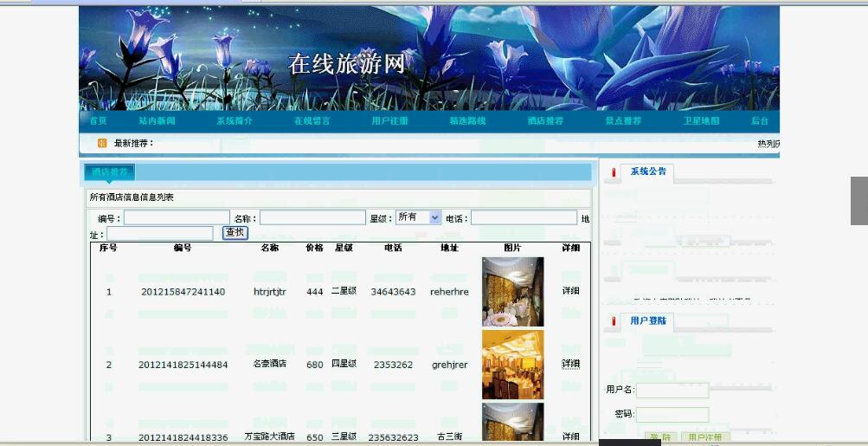Select the 系统公告 panel tab
This screenshot has height=446, width=868.
coord(647,171)
